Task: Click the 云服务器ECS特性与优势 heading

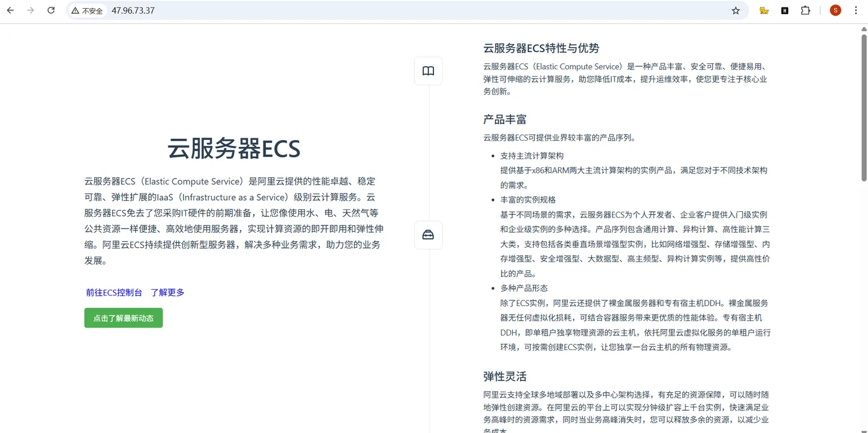Action: click(x=541, y=48)
